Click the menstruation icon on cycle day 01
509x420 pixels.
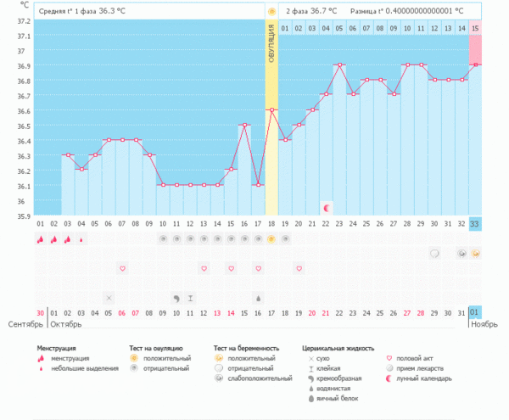click(40, 239)
